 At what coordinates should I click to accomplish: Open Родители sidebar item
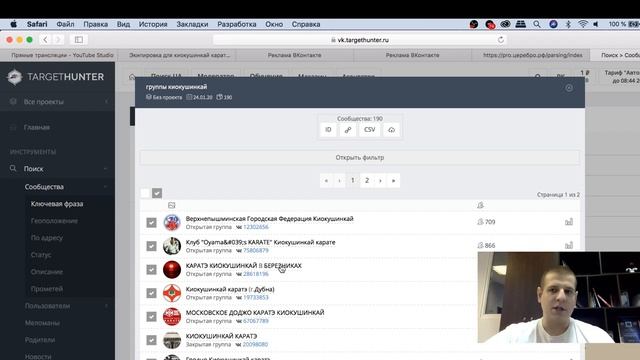pos(40,340)
